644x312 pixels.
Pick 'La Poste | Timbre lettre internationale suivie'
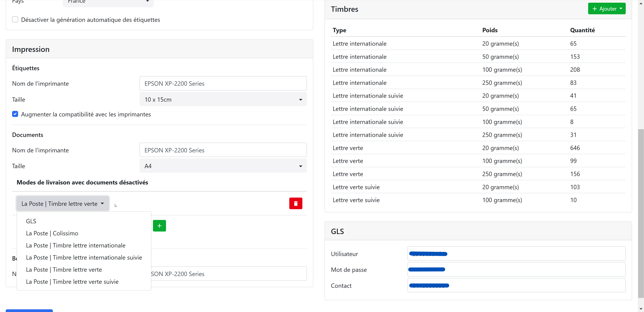point(84,257)
